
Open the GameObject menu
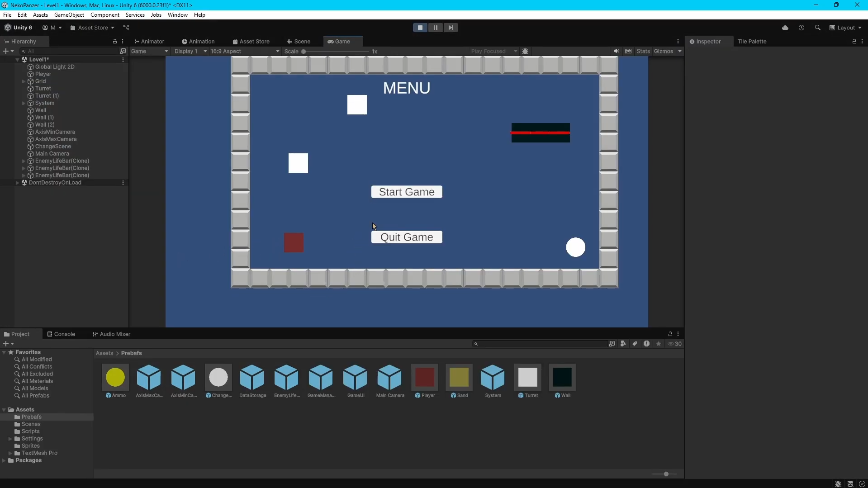click(69, 15)
